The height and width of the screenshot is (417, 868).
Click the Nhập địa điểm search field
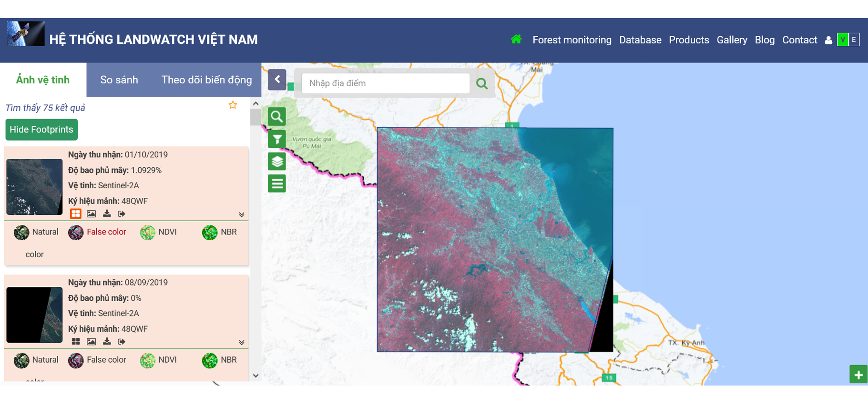385,83
